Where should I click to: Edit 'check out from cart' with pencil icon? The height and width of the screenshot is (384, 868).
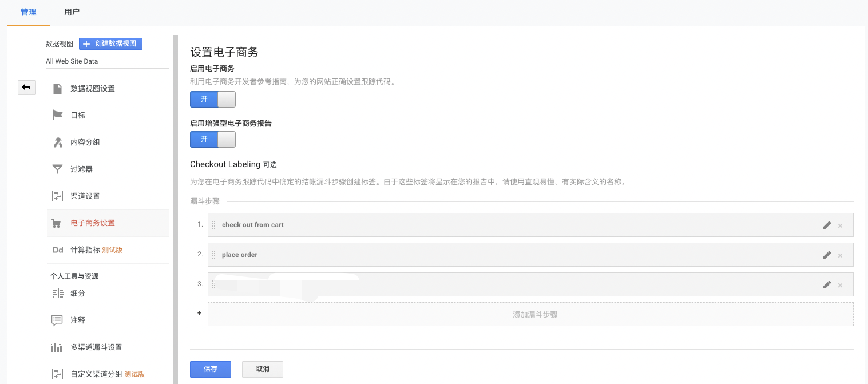[x=827, y=225]
